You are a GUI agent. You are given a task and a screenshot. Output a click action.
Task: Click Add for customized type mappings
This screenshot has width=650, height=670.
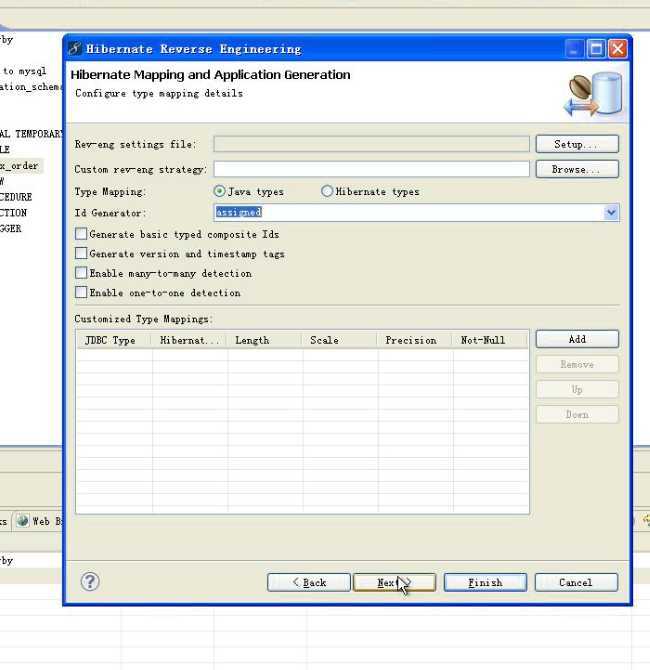[x=577, y=339]
